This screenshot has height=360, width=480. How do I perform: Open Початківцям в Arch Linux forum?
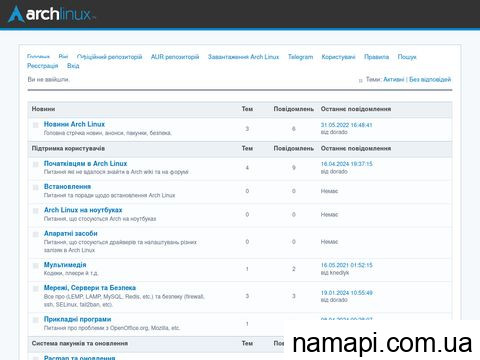click(x=86, y=163)
